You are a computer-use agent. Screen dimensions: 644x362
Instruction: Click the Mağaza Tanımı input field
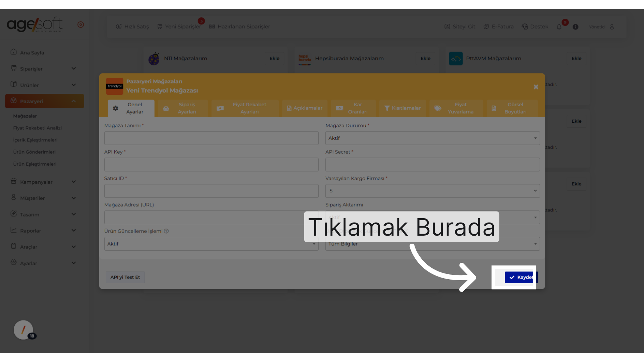(211, 138)
